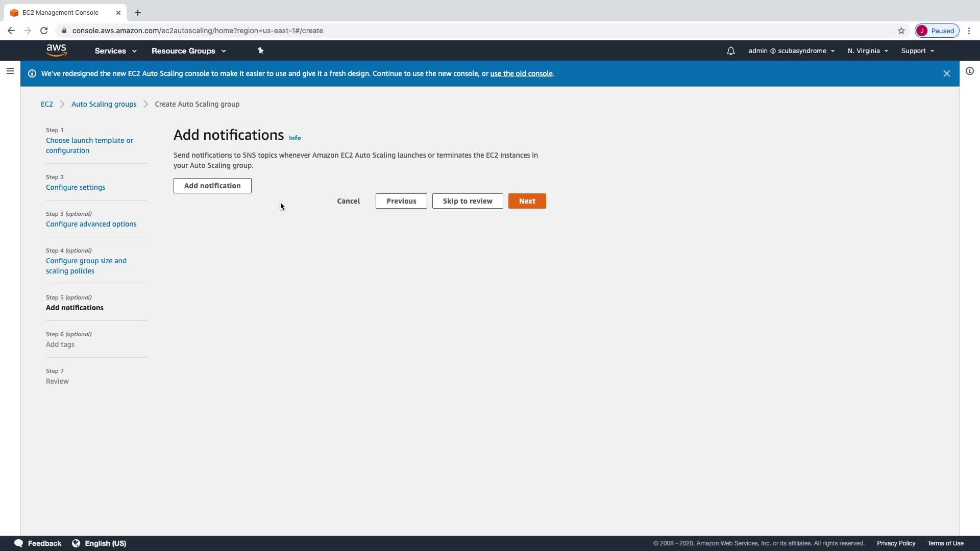The height and width of the screenshot is (551, 980).
Task: Open the N. Virginia region dropdown
Action: (868, 51)
